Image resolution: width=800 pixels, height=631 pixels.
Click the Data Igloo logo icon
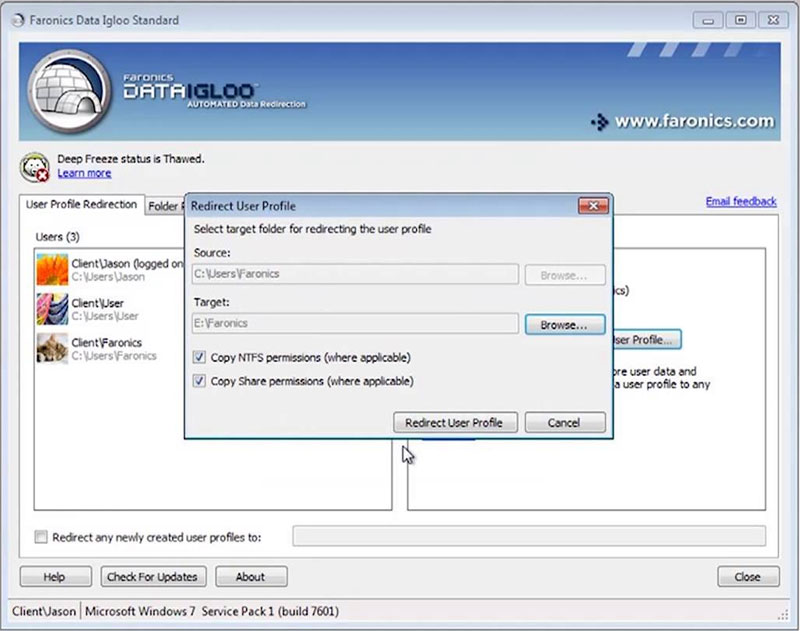coord(68,91)
